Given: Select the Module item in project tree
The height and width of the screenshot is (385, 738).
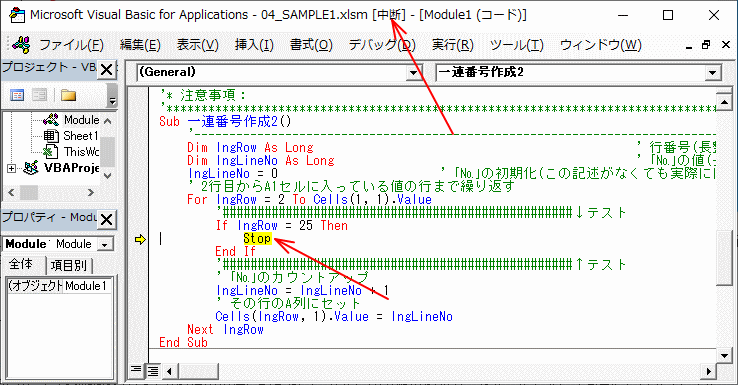Looking at the screenshot, I should [x=81, y=120].
